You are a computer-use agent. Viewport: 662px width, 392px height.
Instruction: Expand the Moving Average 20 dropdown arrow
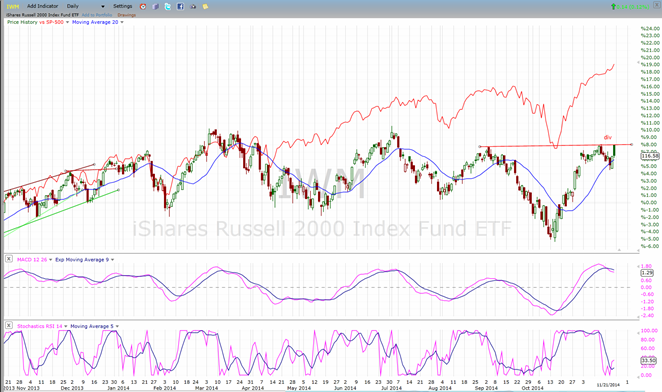pos(122,22)
